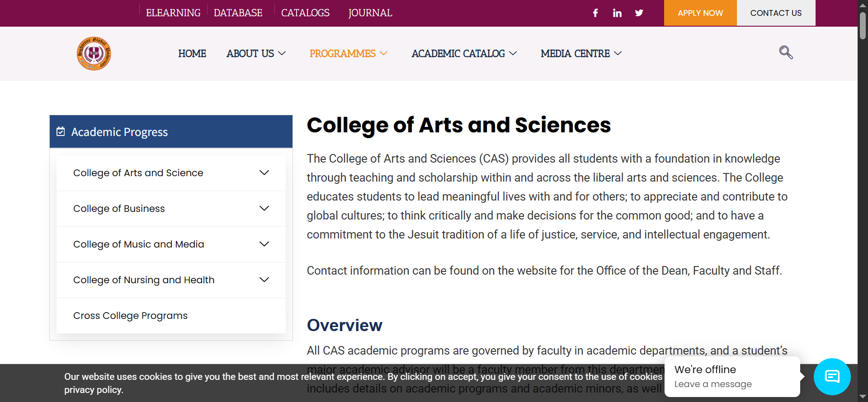Open the LinkedIn social link icon
This screenshot has height=402, width=868.
[617, 13]
